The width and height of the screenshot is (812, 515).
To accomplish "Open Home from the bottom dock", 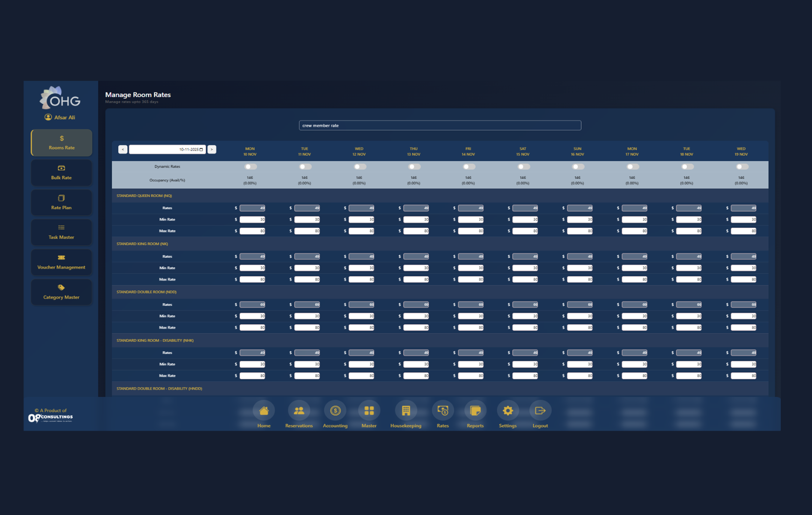I will tap(264, 411).
